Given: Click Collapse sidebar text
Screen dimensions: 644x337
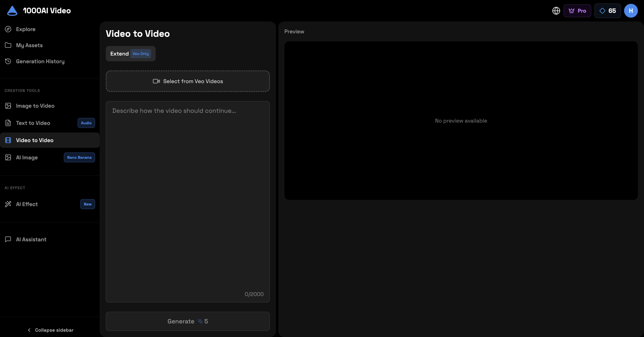Looking at the screenshot, I should tap(54, 330).
